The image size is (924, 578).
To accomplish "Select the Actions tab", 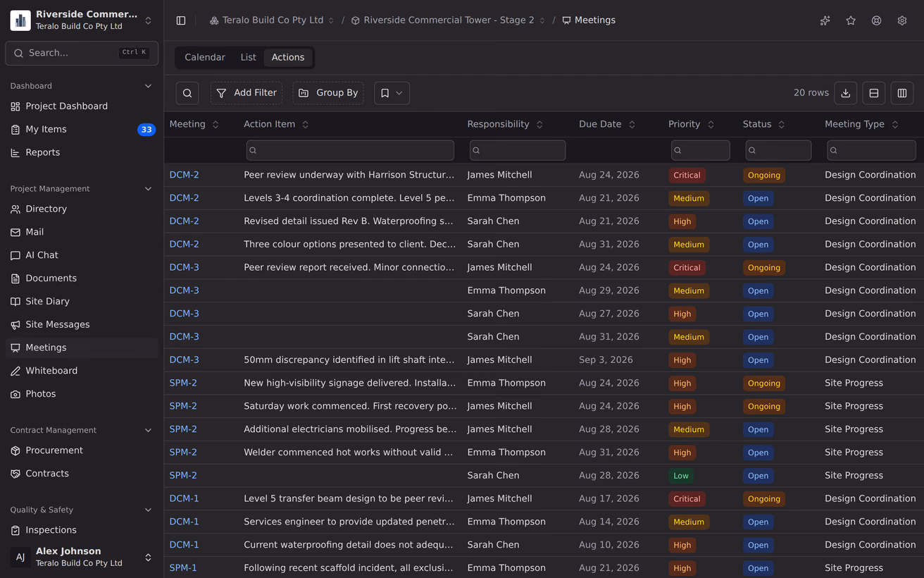I will (x=288, y=58).
